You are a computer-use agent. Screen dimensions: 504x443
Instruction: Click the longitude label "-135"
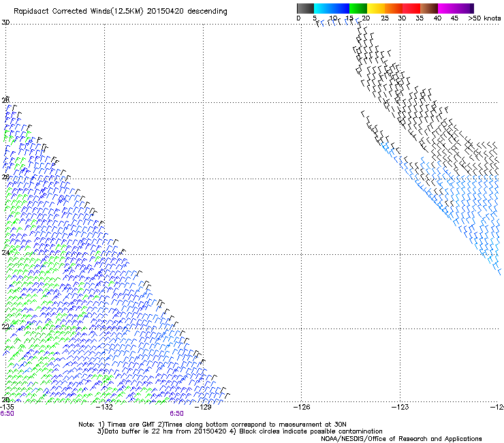(7, 407)
